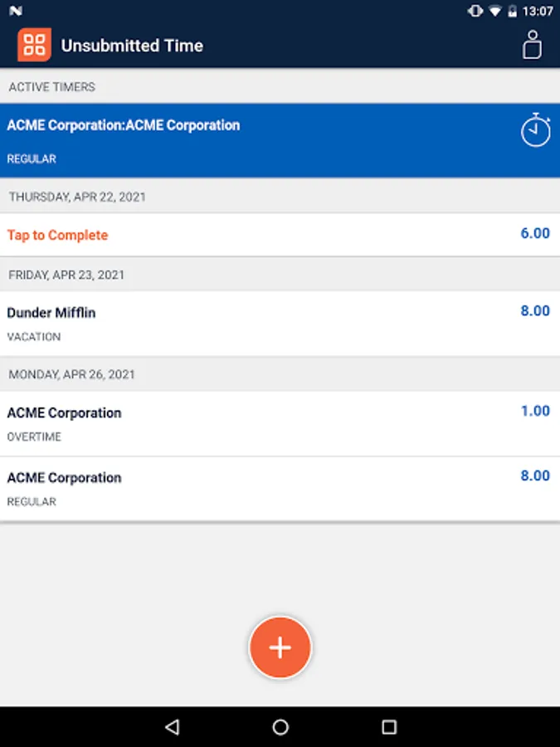Add a new time entry with the plus button
This screenshot has width=560, height=747.
click(x=280, y=647)
